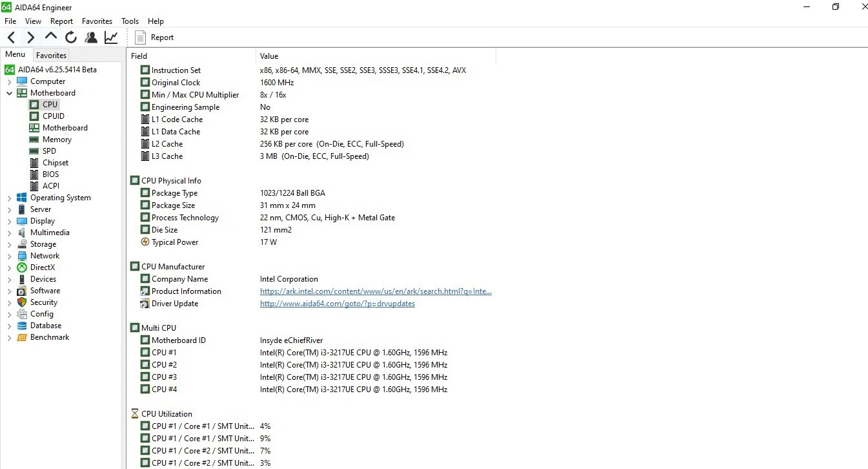This screenshot has width=868, height=469.
Task: Open the Report menu
Action: pyautogui.click(x=61, y=21)
